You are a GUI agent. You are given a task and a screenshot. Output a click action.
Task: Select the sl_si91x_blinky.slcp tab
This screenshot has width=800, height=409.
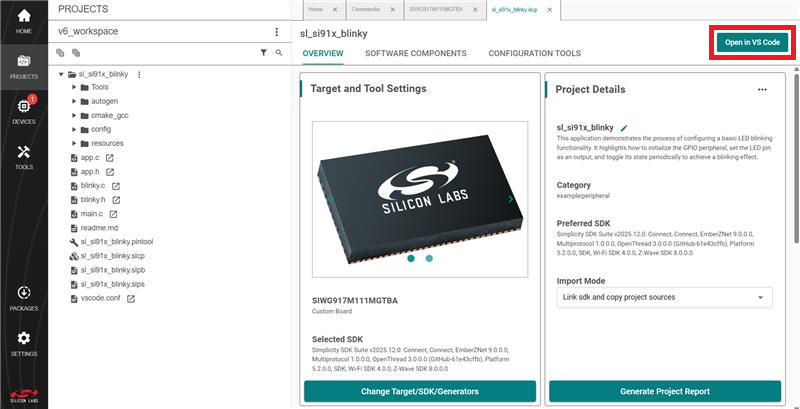click(x=514, y=9)
